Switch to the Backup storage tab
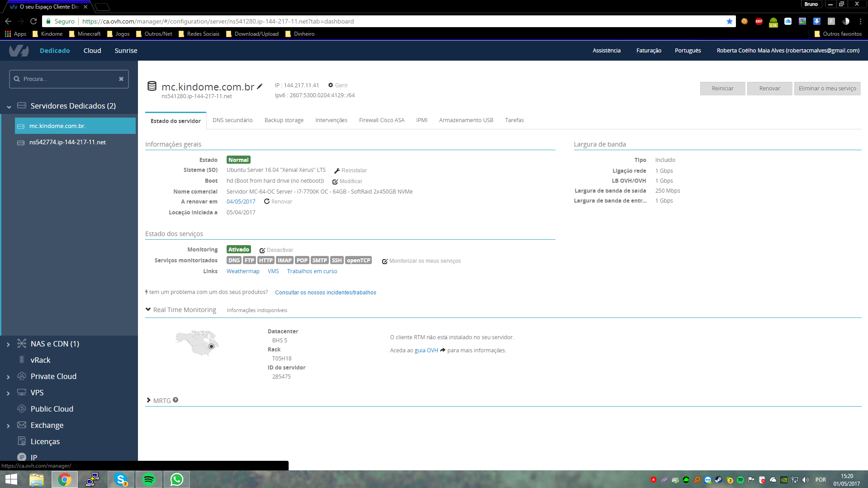This screenshot has width=868, height=488. tap(284, 120)
